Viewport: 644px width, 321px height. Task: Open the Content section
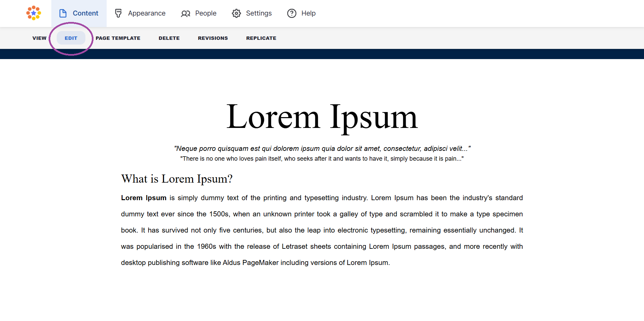85,13
